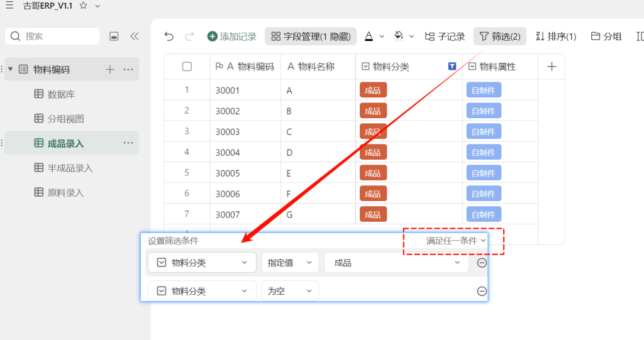This screenshot has width=644, height=340.
Task: Click the font color A icon
Action: point(369,36)
